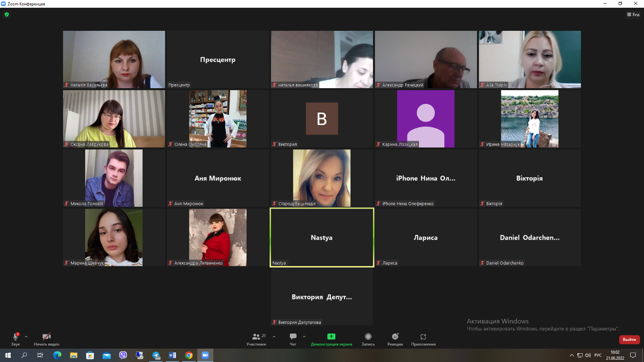Viewport: 644px width, 362px height.
Task: Toggle the РУС keyboard language indicator
Action: pyautogui.click(x=598, y=355)
